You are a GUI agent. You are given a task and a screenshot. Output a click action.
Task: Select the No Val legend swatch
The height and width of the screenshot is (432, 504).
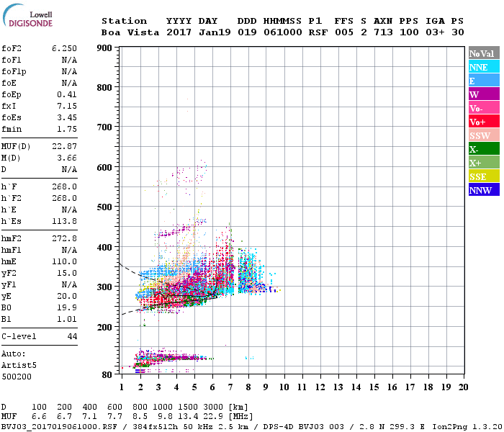point(484,53)
